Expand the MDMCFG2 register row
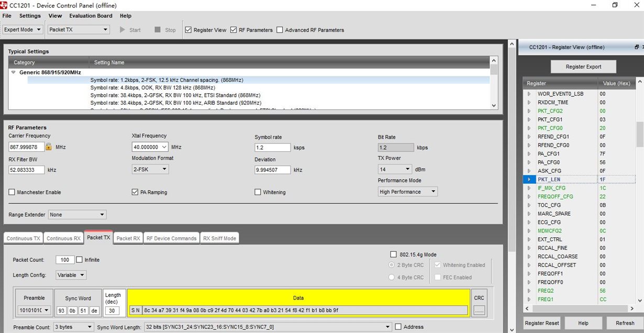Image resolution: width=644 pixels, height=333 pixels. pos(529,231)
